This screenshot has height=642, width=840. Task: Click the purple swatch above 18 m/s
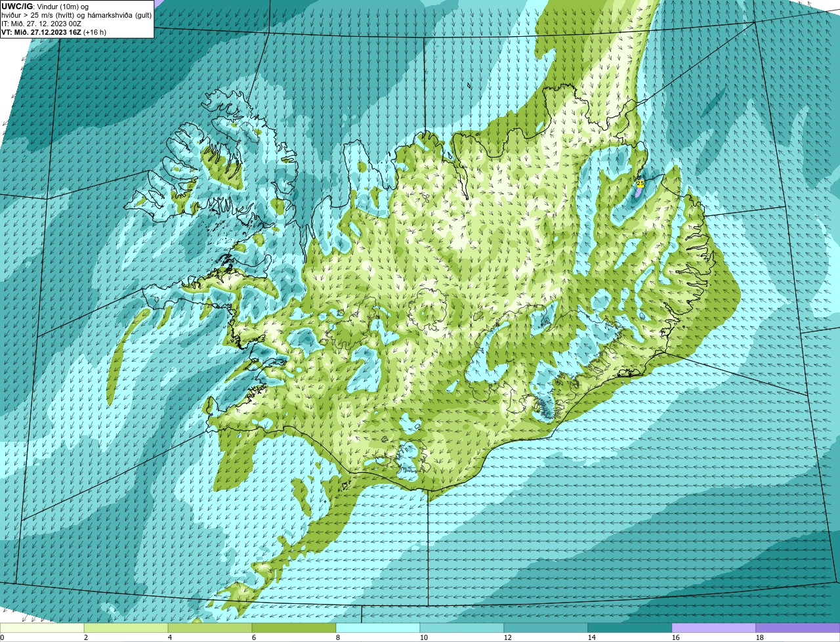click(x=798, y=628)
